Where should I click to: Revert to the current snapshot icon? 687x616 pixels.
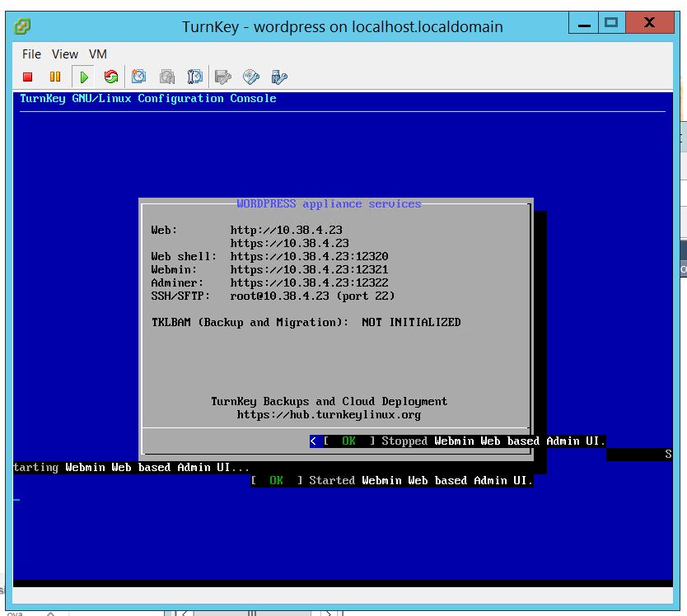coord(167,77)
